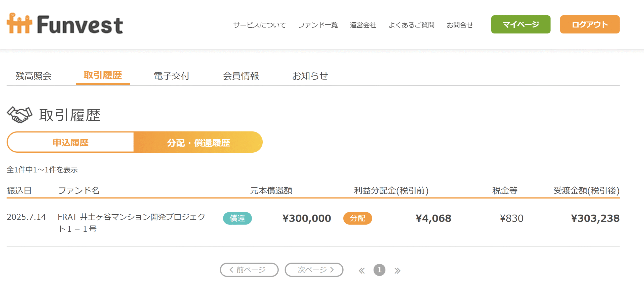Click 次ページ pagination button
The width and height of the screenshot is (644, 298).
coord(314,270)
